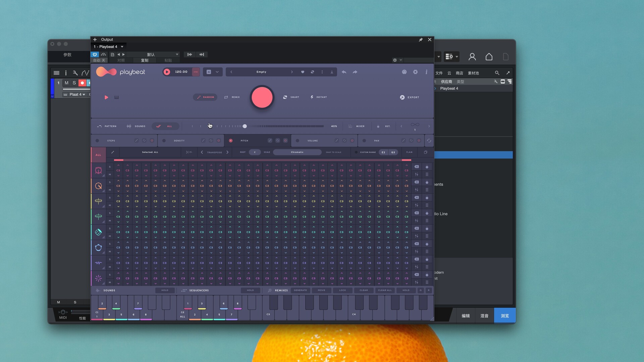Toggle the SYNC tempo button

point(196,72)
